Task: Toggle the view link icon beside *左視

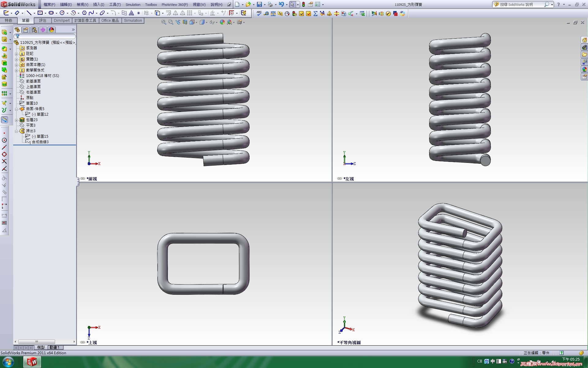Action: pyautogui.click(x=340, y=178)
